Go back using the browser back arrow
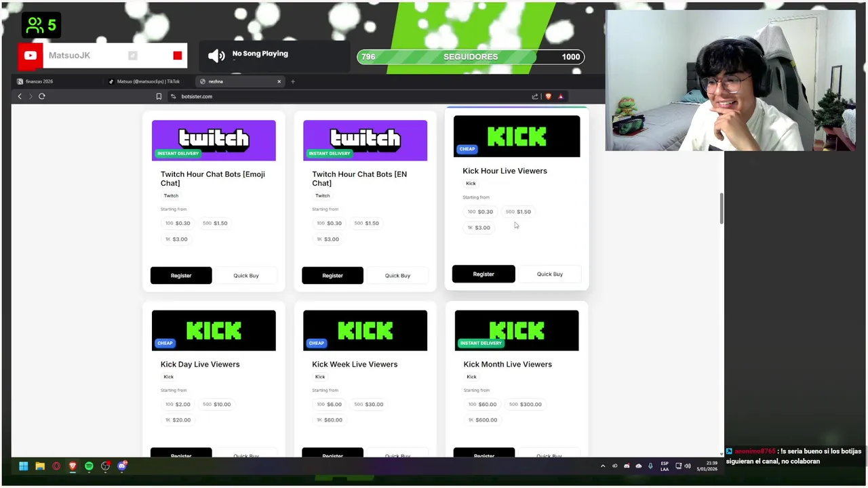Image resolution: width=868 pixels, height=488 pixels. point(20,96)
